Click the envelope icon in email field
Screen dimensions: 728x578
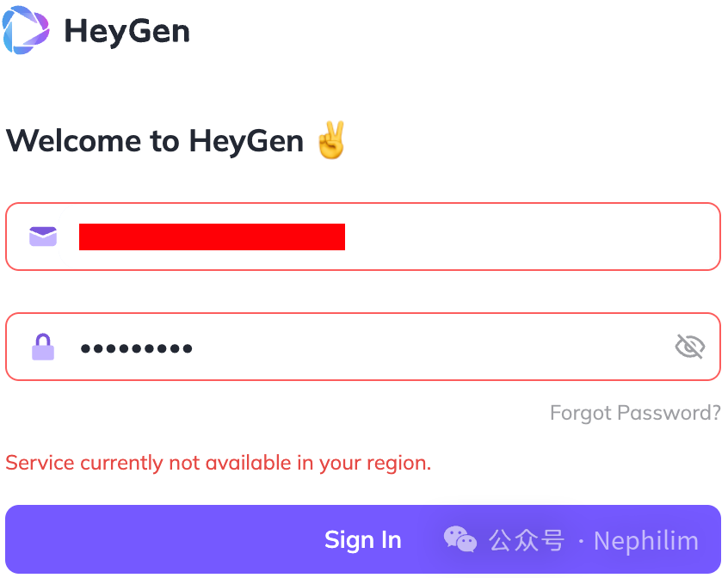(43, 237)
